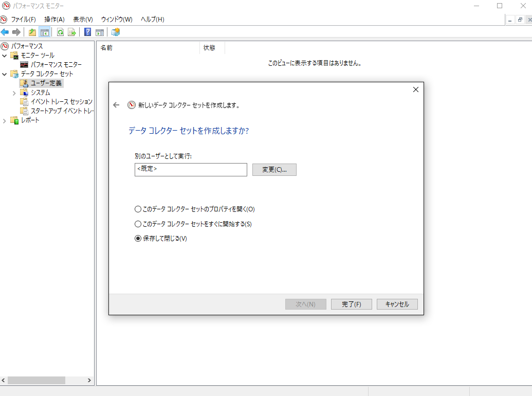The image size is (532, 396).
Task: Click the green Refresh toolbar icon
Action: [x=60, y=32]
